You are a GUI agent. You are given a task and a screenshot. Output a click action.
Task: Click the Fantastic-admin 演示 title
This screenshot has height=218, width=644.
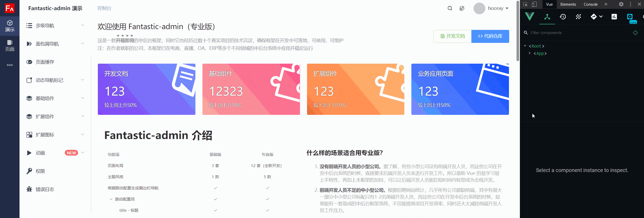pos(55,8)
